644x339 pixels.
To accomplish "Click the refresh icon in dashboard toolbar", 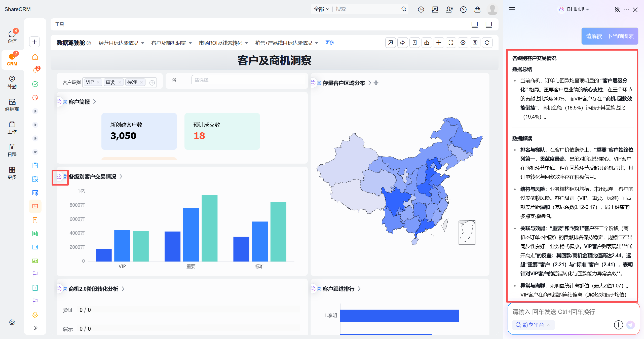I will tap(487, 43).
